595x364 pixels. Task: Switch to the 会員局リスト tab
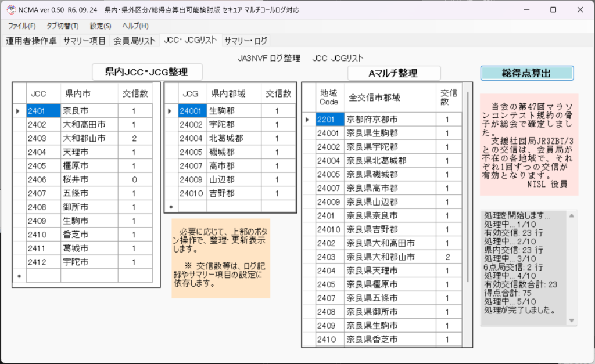tap(134, 41)
